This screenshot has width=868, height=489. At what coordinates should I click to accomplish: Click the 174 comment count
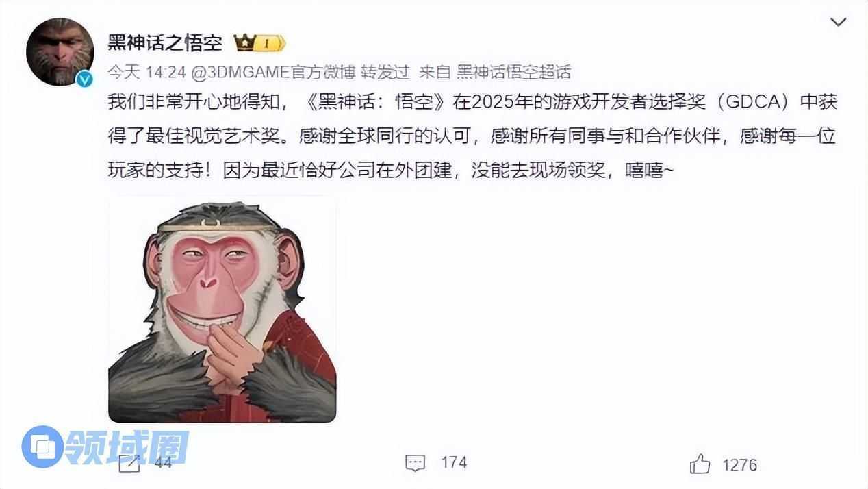click(x=454, y=462)
